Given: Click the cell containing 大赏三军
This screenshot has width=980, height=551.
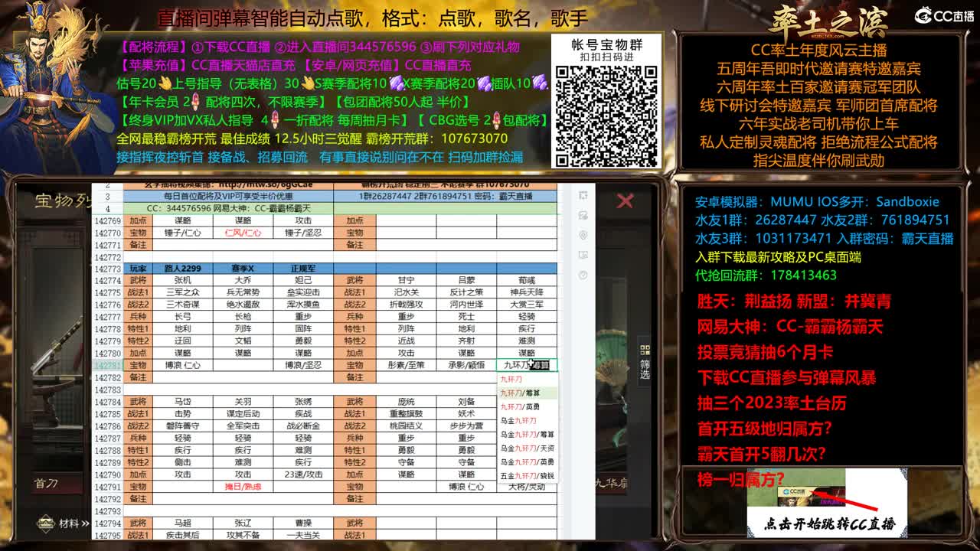Looking at the screenshot, I should [527, 305].
